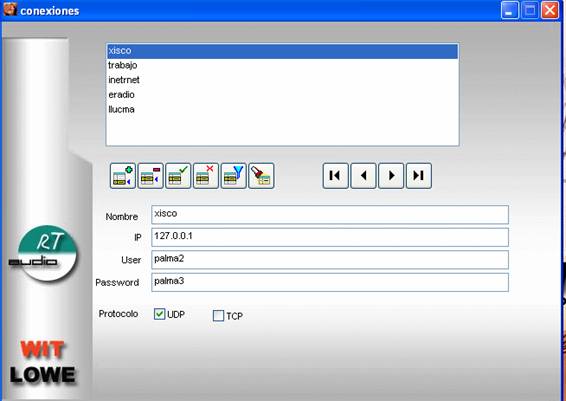This screenshot has height=401, width=566.
Task: Click into the Nombre text field
Action: click(330, 215)
